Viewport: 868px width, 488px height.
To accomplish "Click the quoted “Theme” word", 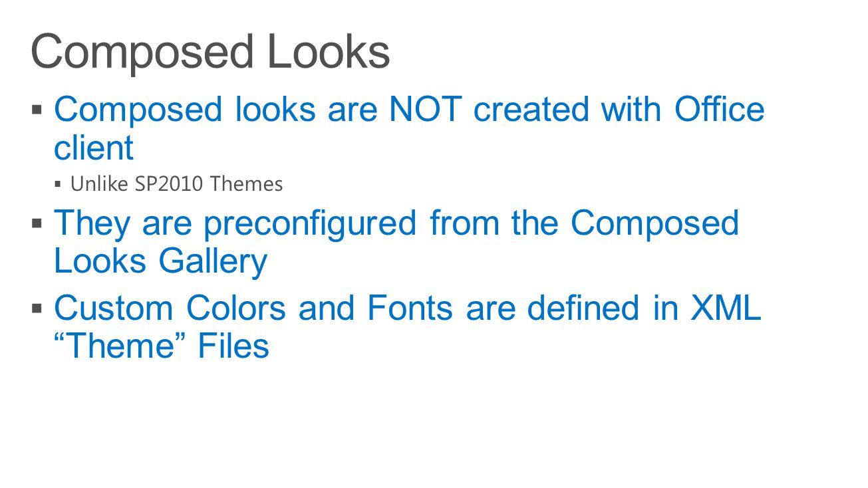I will pos(118,346).
